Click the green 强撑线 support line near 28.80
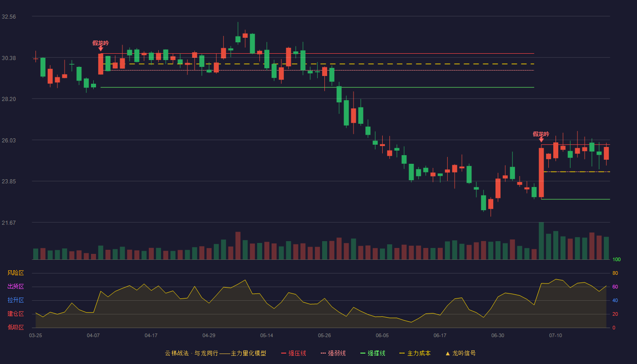 pyautogui.click(x=317, y=87)
